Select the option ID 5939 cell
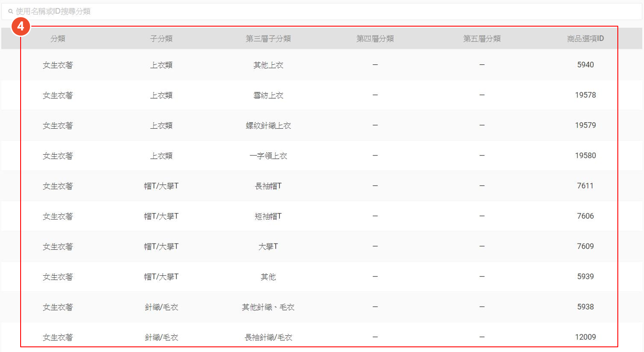This screenshot has height=352, width=644. point(585,277)
